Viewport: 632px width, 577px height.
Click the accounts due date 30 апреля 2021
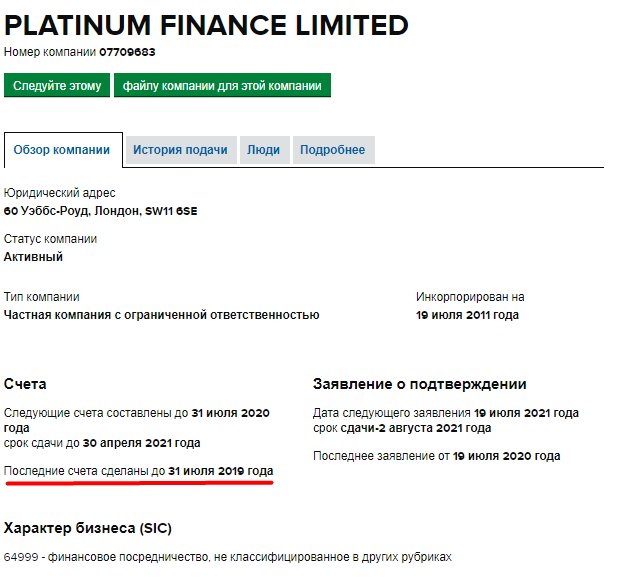pos(141,443)
